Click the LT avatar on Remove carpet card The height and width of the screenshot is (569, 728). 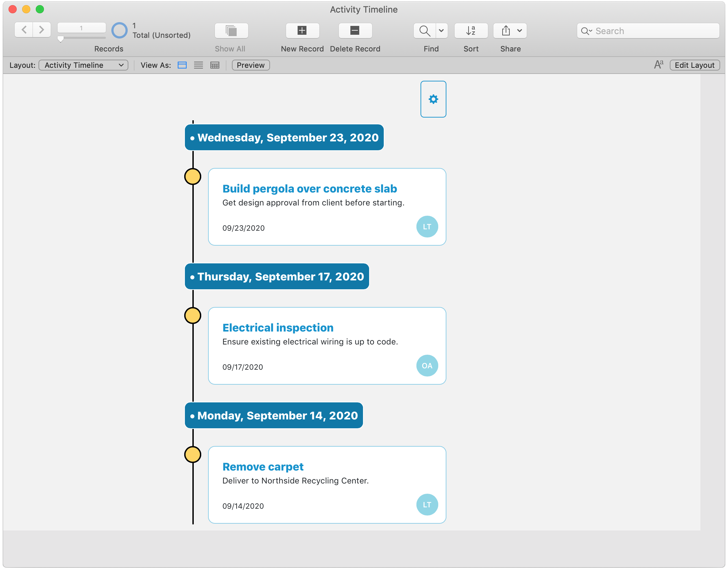427,505
